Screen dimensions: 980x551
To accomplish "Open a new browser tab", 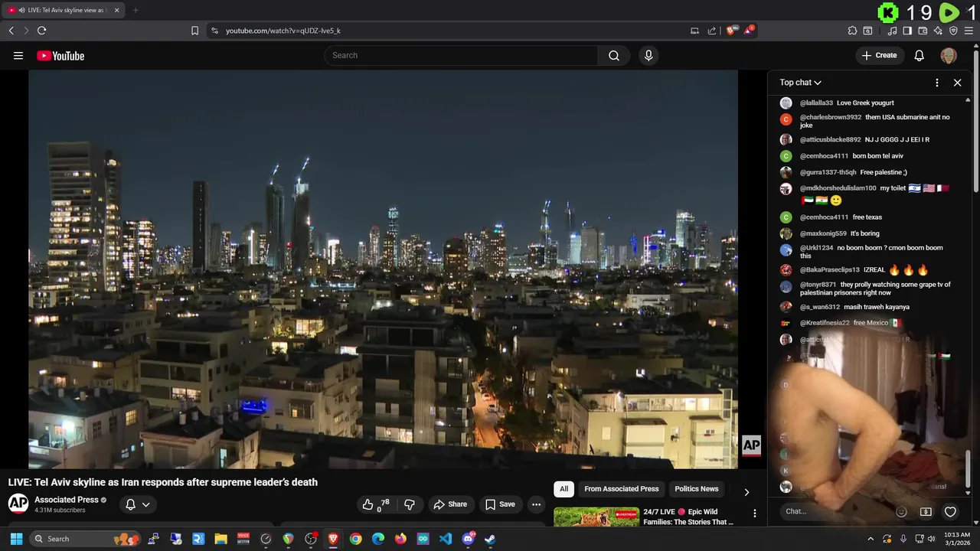I will pos(136,10).
